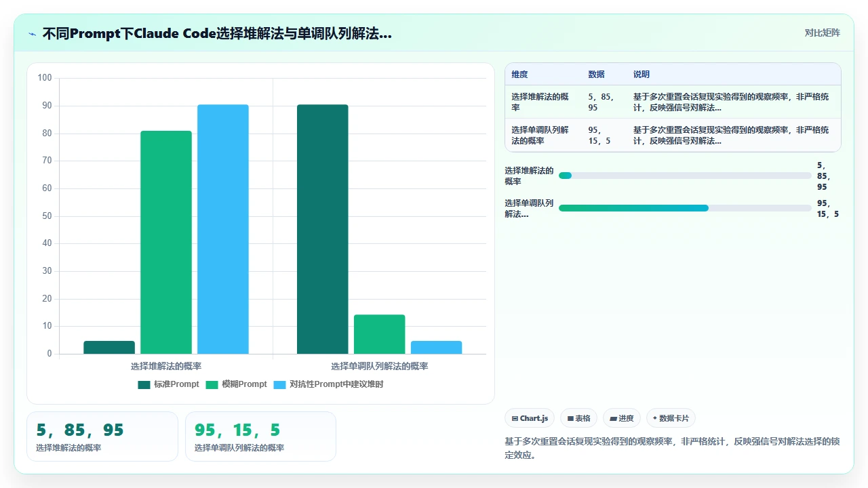Select the 数据卡片 tag
The image size is (868, 488).
pos(671,418)
